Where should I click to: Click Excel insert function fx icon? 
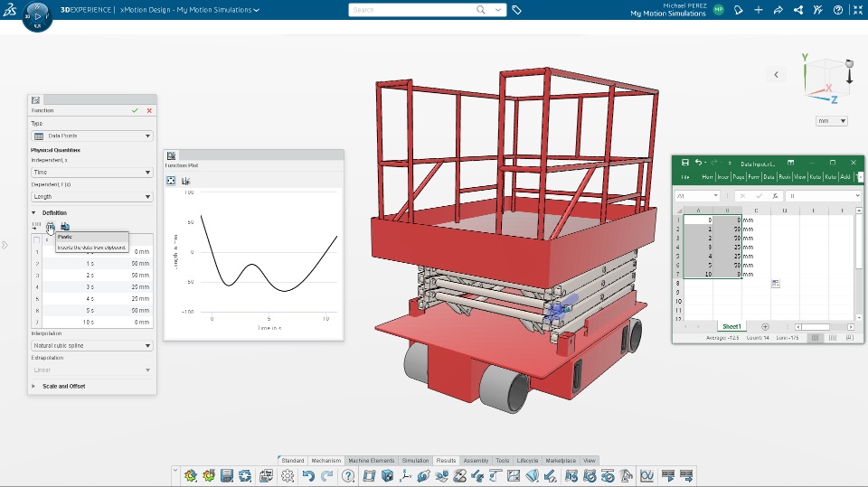(x=775, y=196)
